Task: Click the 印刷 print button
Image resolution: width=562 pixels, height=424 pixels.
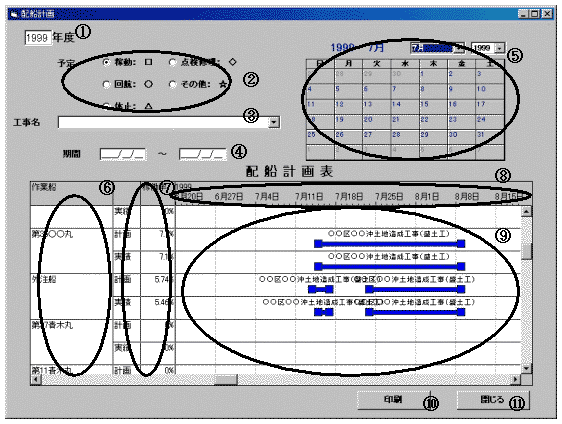Action: point(393,400)
